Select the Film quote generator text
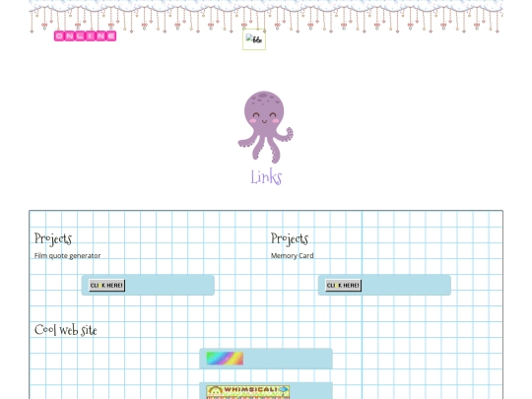Viewport: 532px width, 399px height. 67,256
